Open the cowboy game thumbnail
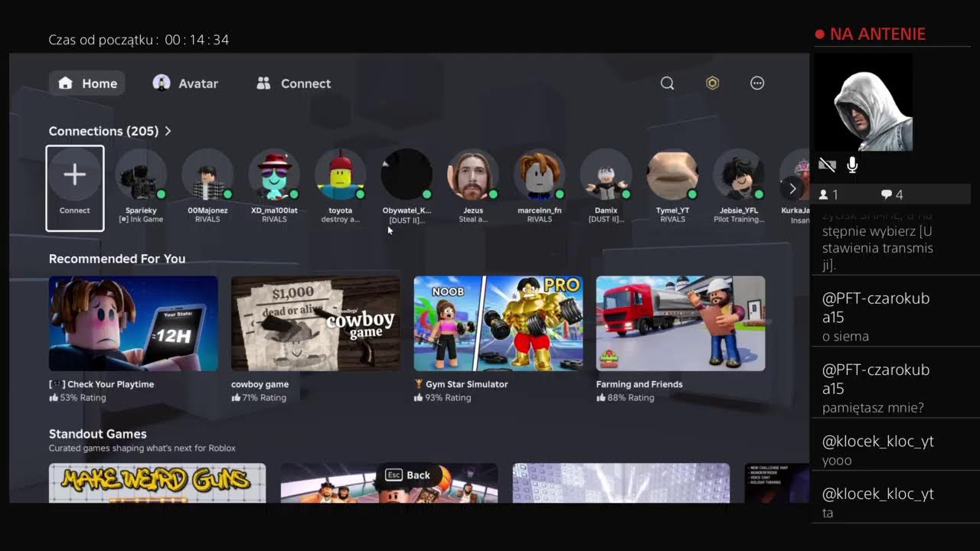 [315, 323]
